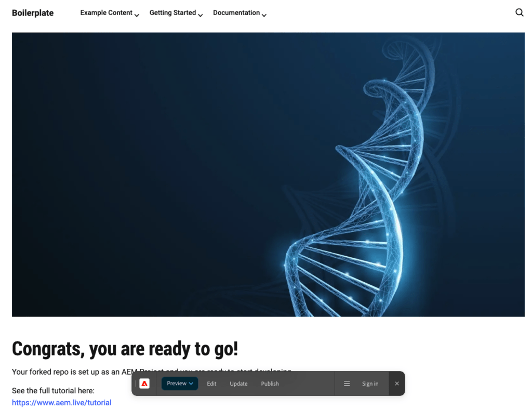
Task: Click Update in the sidekick bar
Action: [238, 383]
